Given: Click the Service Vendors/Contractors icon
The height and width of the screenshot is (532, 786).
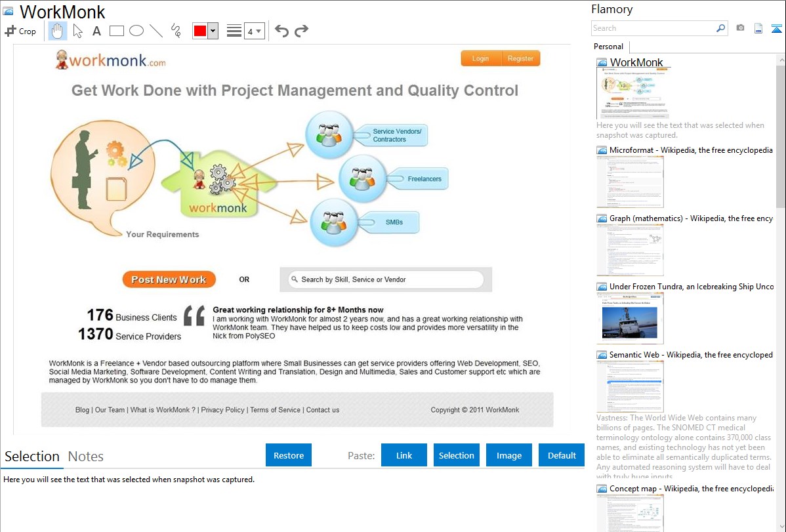Looking at the screenshot, I should (329, 135).
